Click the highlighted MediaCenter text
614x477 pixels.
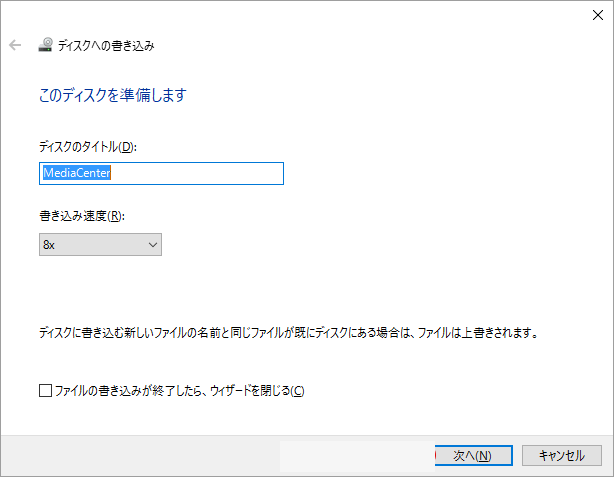coord(76,173)
